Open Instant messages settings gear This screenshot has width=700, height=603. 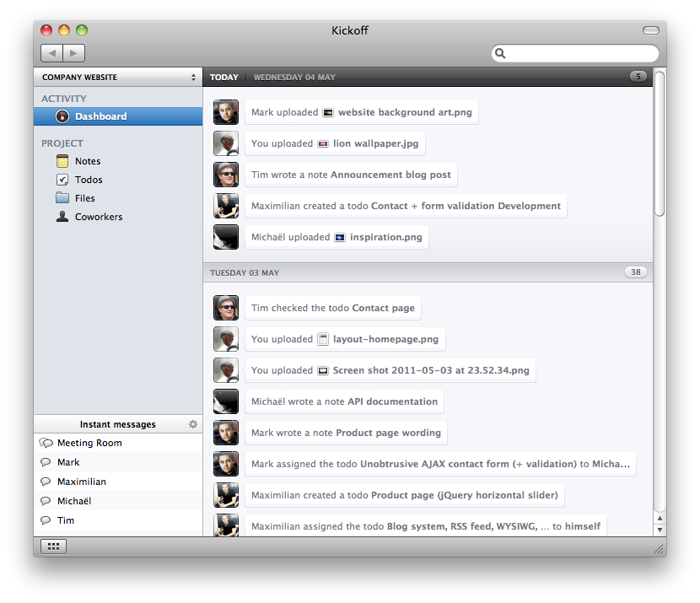(193, 424)
